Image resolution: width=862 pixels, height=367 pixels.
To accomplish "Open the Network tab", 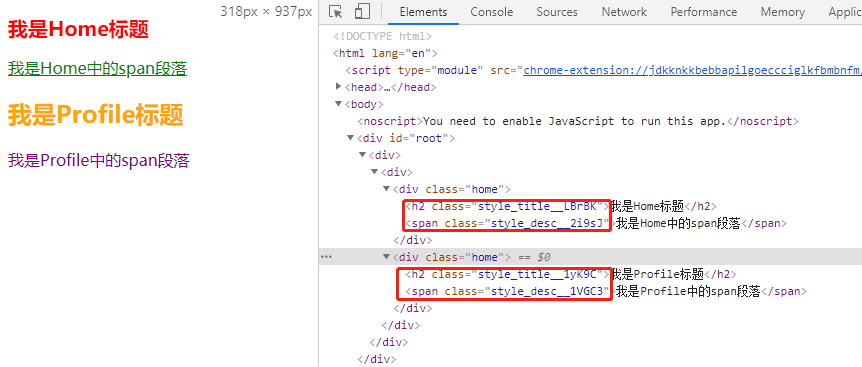I will click(x=624, y=12).
